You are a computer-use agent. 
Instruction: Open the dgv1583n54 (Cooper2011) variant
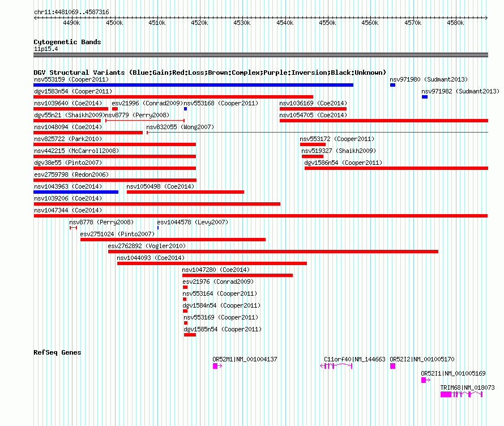[73, 91]
